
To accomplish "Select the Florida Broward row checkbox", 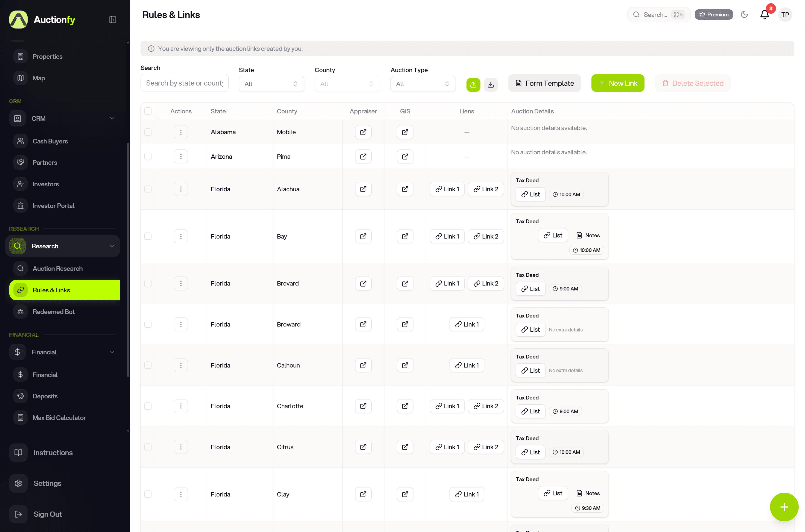I will (x=148, y=324).
